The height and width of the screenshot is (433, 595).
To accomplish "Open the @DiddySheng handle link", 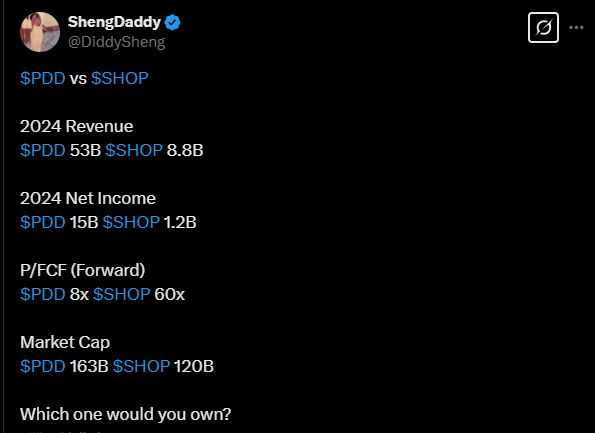I will pyautogui.click(x=116, y=42).
